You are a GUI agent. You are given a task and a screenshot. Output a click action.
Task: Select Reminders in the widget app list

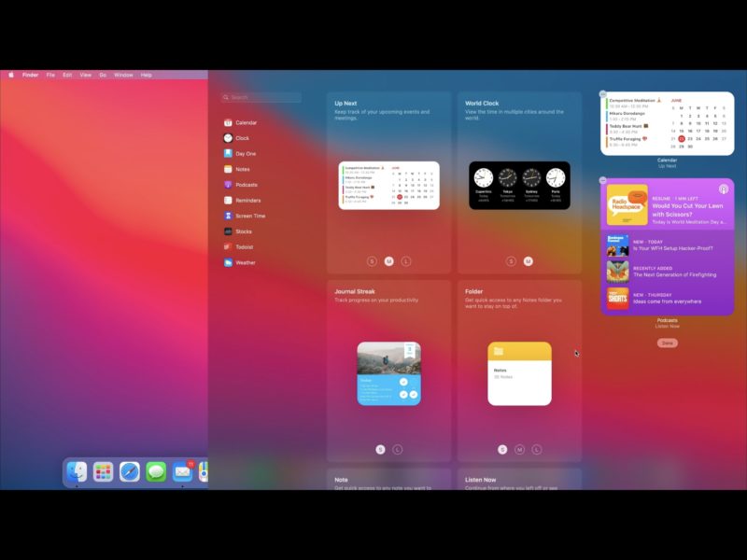(243, 201)
